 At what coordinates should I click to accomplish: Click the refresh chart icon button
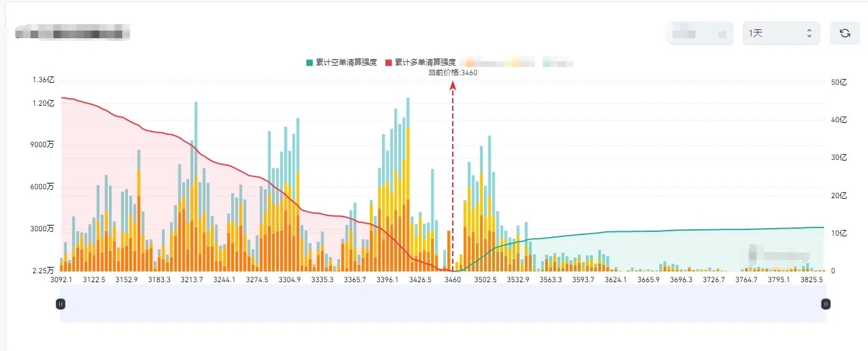(x=845, y=33)
